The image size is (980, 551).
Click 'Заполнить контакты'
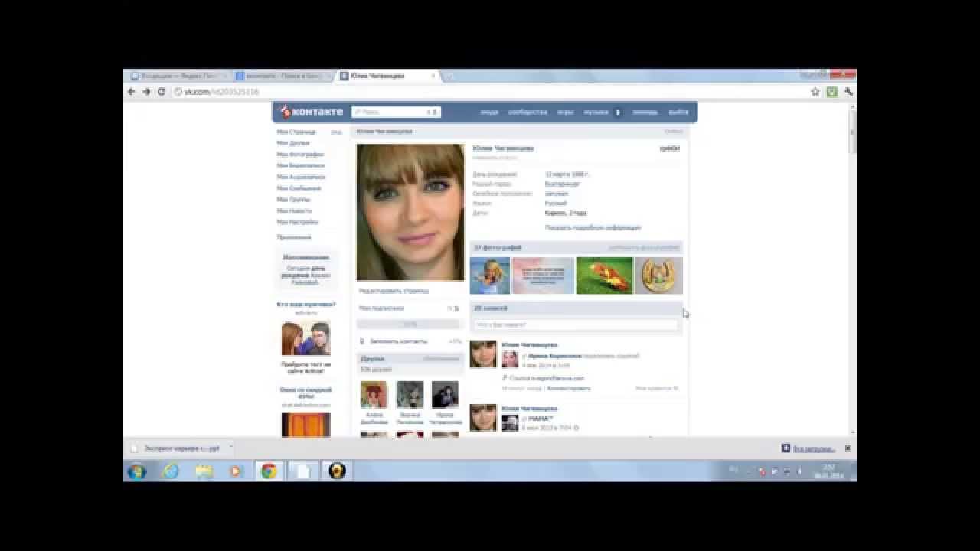[398, 341]
